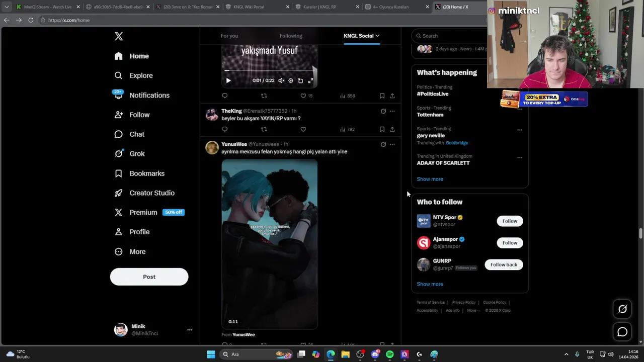This screenshot has width=644, height=362.
Task: Click Grok icon on TheKing's post
Action: (x=383, y=111)
